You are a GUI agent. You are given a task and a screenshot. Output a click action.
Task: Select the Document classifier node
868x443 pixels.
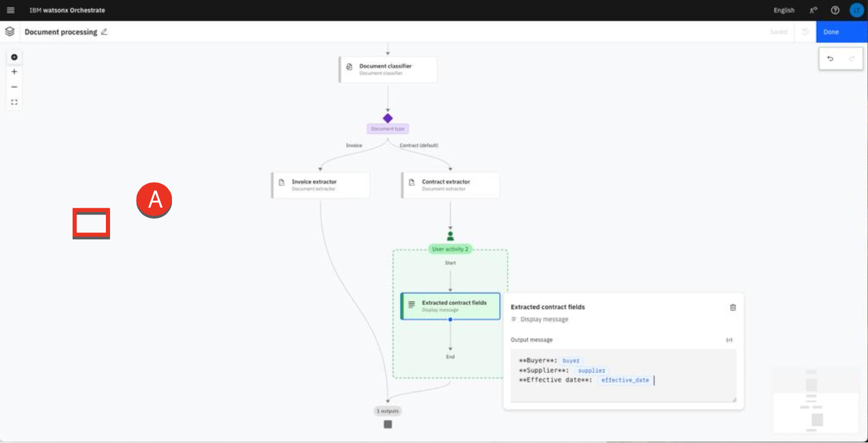pyautogui.click(x=388, y=70)
